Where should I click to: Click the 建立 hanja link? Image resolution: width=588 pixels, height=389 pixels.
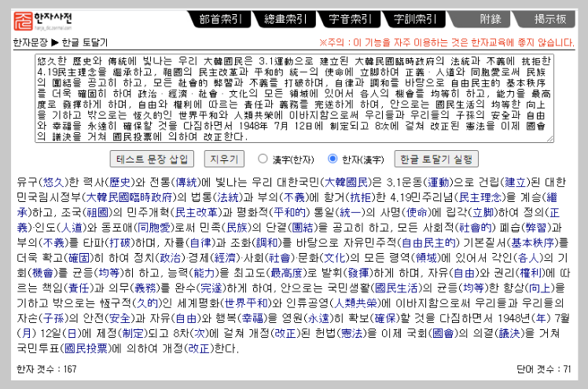coord(516,182)
